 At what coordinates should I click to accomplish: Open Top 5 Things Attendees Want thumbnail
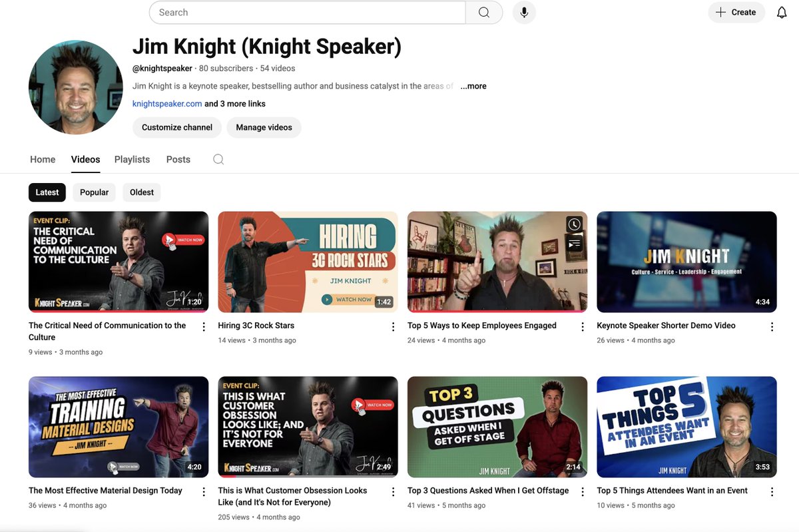pyautogui.click(x=686, y=427)
